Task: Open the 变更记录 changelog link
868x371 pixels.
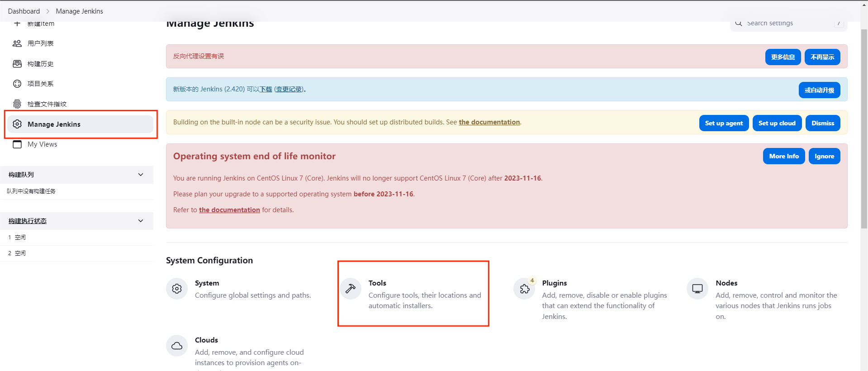Action: (289, 89)
